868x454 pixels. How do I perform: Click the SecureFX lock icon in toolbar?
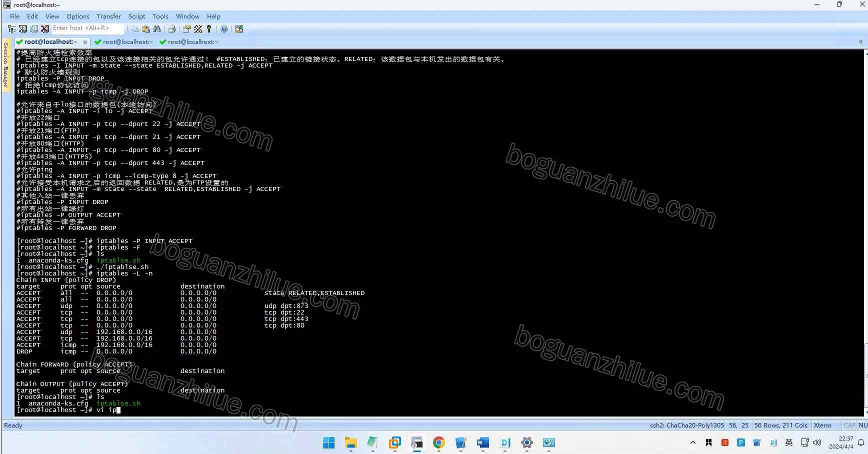point(239,29)
